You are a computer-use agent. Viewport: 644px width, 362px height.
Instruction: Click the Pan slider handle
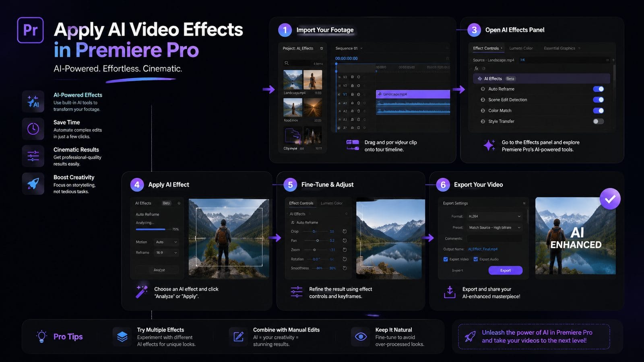(318, 241)
